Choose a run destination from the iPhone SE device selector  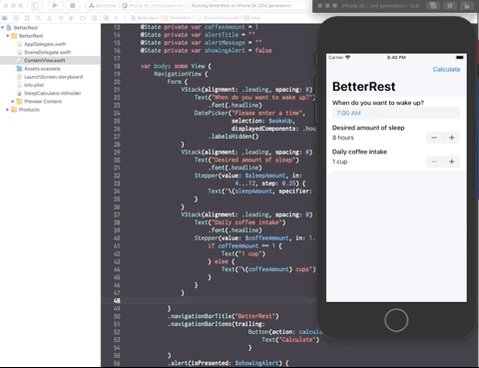[x=153, y=6]
